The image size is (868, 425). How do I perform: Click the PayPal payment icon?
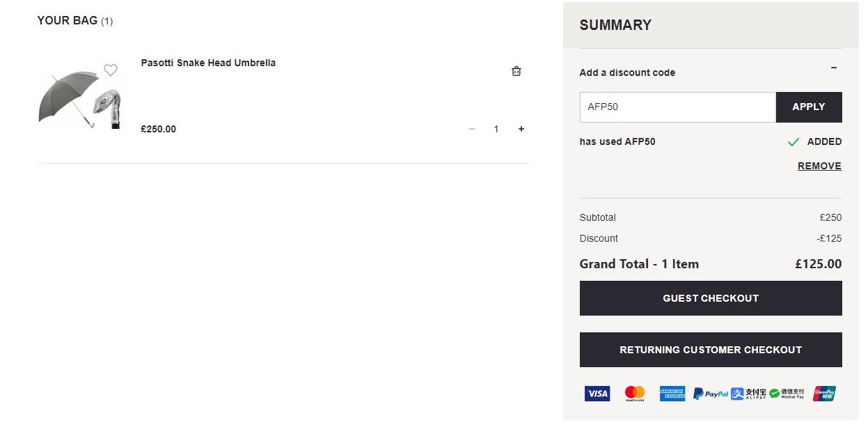711,394
